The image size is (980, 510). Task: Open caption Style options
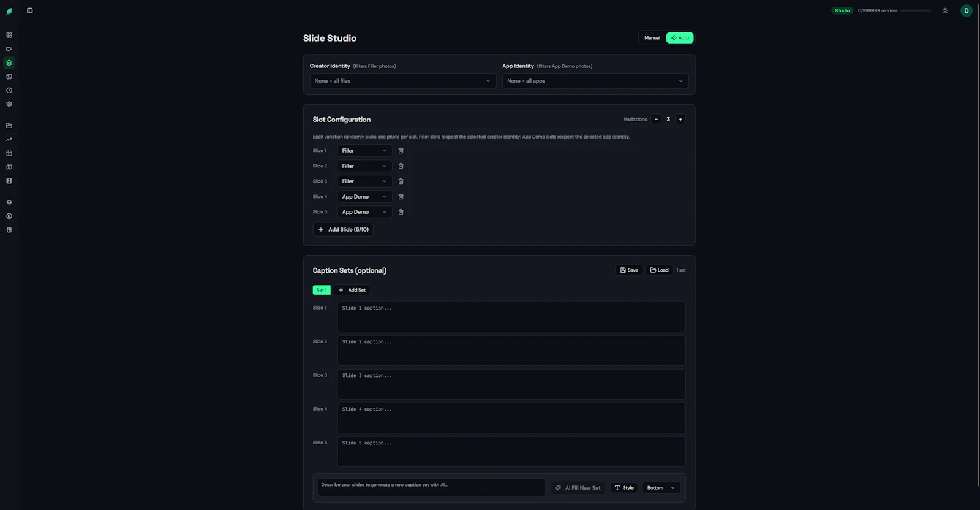tap(624, 488)
